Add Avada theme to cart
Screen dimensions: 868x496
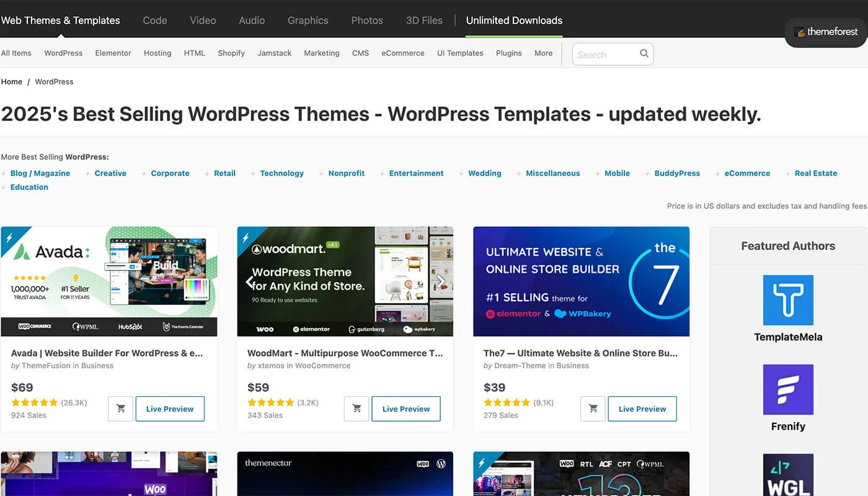tap(120, 409)
